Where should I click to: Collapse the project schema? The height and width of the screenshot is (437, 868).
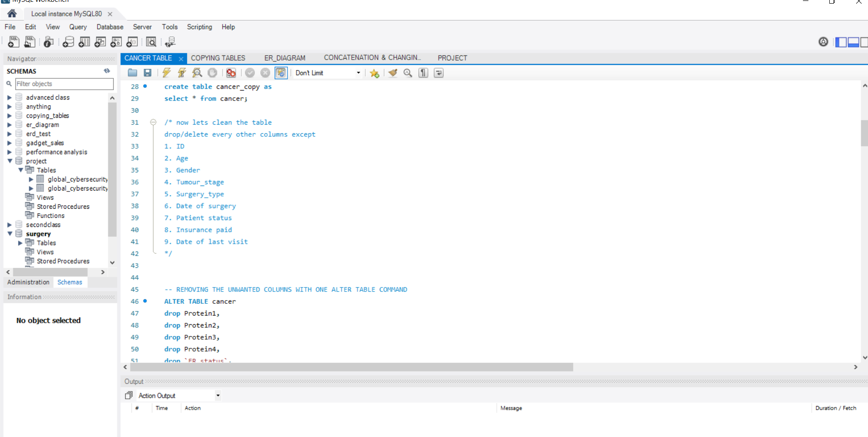pyautogui.click(x=10, y=161)
